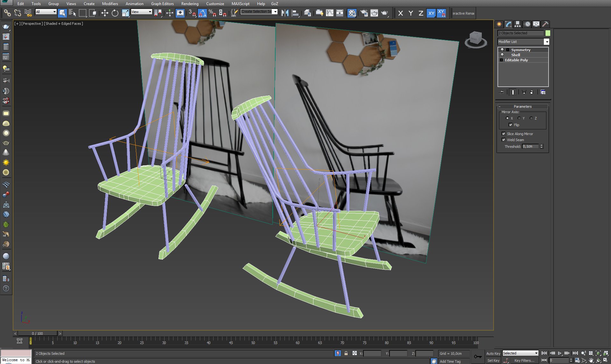This screenshot has height=364, width=611.
Task: Activate the Select and Move tool
Action: [x=105, y=13]
